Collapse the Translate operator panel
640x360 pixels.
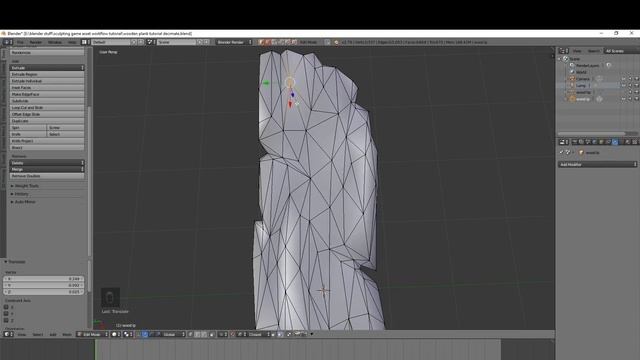tap(15, 262)
